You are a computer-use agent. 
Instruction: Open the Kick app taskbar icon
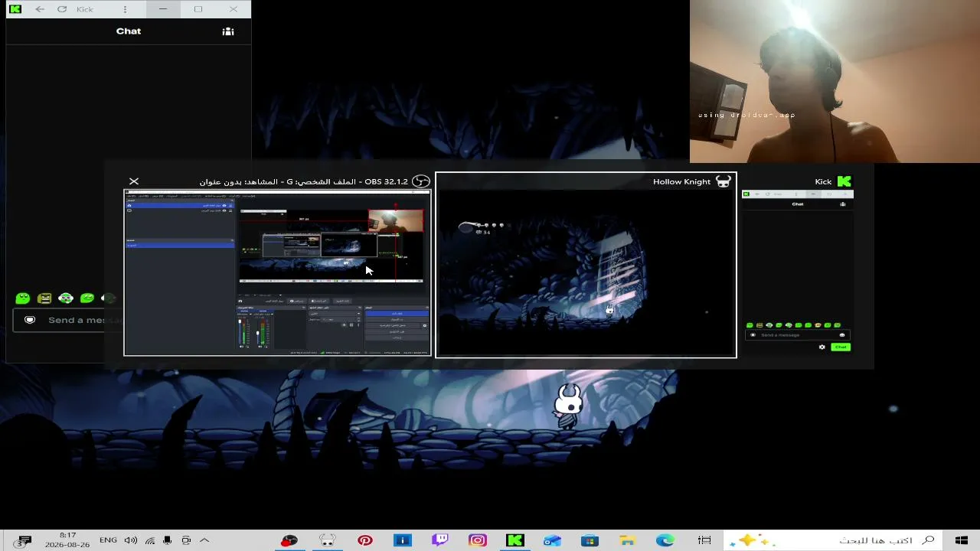(x=514, y=540)
